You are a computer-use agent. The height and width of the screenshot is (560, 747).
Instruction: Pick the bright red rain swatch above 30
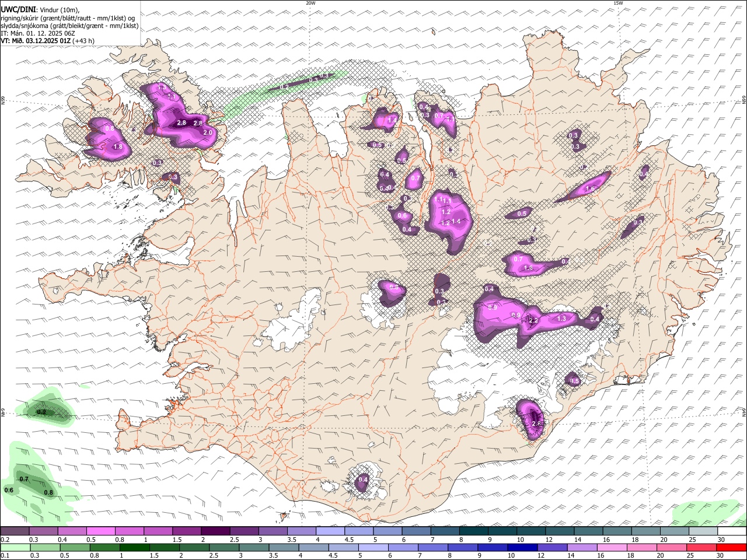(731, 547)
